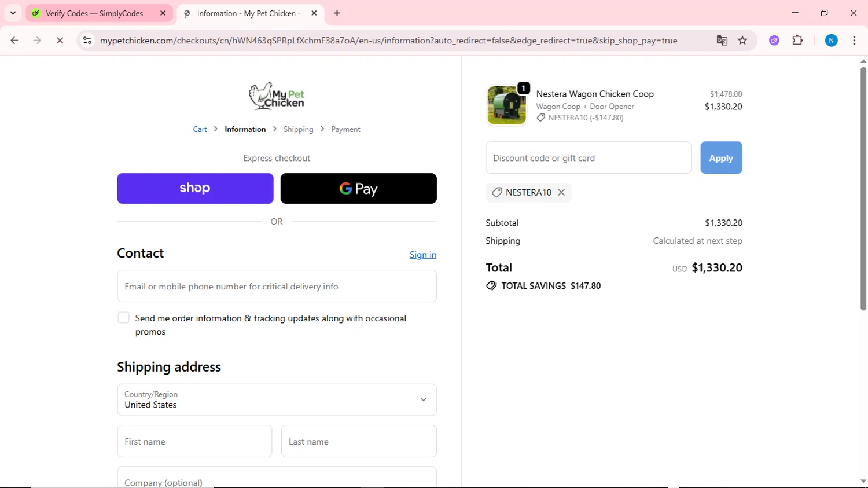Focus the email or mobile phone field
This screenshot has height=488, width=868.
point(277,286)
